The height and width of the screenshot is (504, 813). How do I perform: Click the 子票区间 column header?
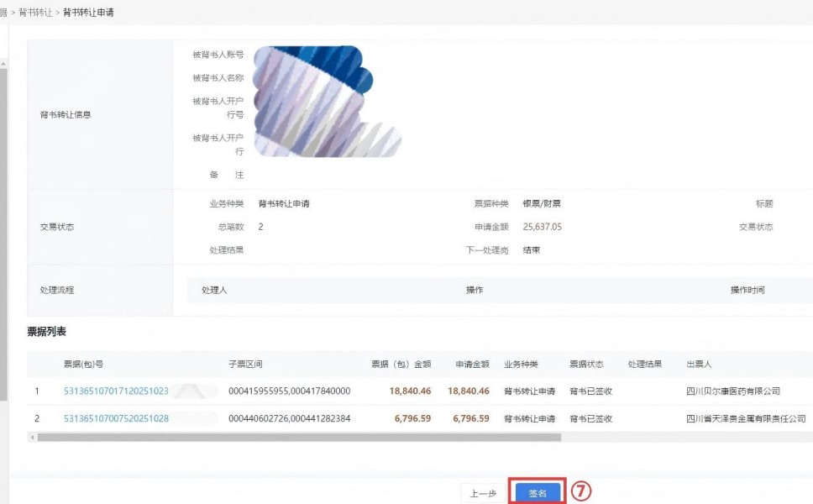pyautogui.click(x=245, y=365)
